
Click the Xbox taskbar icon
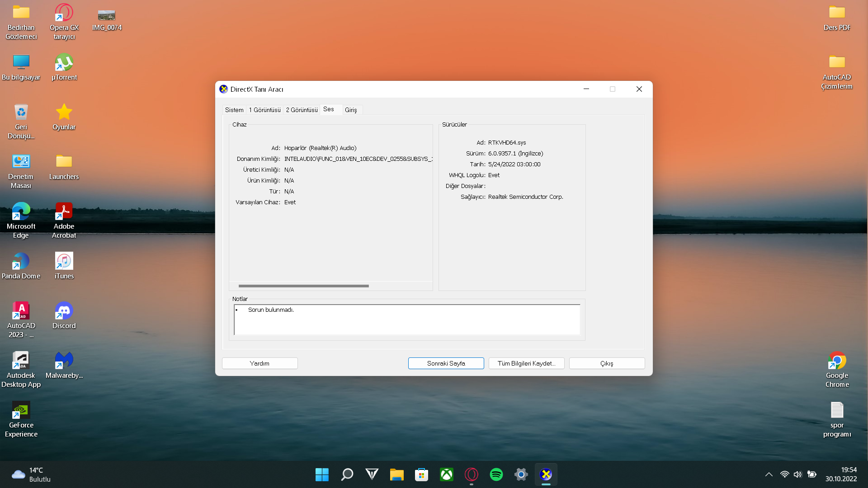tap(446, 474)
